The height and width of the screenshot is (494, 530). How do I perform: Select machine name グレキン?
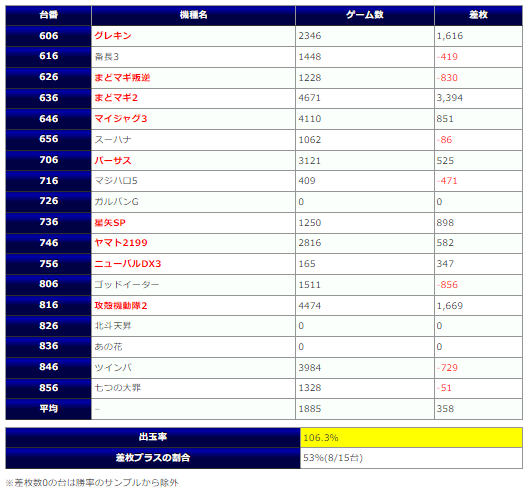113,36
